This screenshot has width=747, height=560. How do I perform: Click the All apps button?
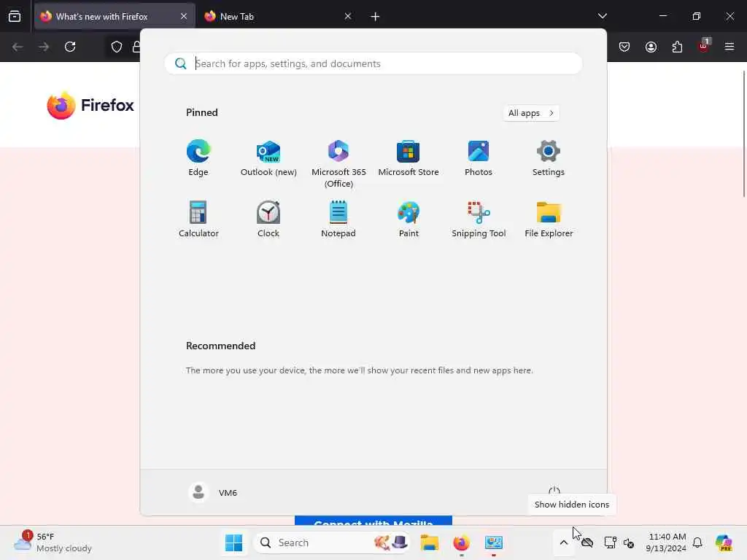click(x=531, y=113)
